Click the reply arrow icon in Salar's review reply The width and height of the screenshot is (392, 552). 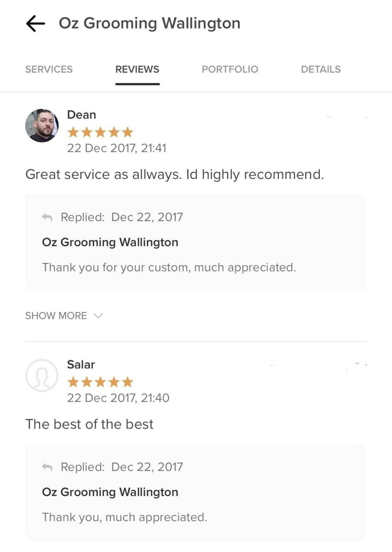coord(47,467)
